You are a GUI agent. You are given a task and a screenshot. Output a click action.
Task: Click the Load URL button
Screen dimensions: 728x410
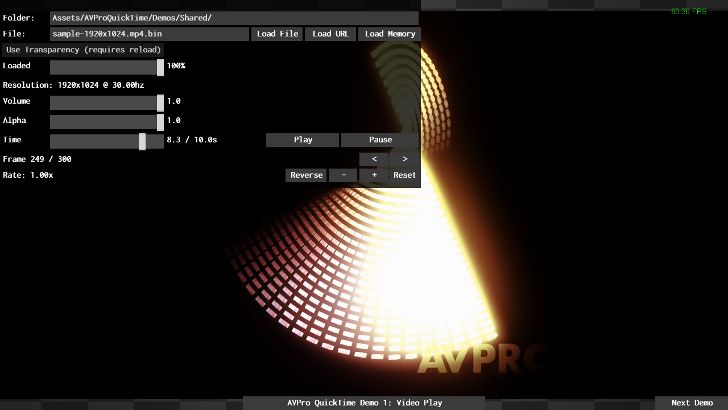coord(330,34)
